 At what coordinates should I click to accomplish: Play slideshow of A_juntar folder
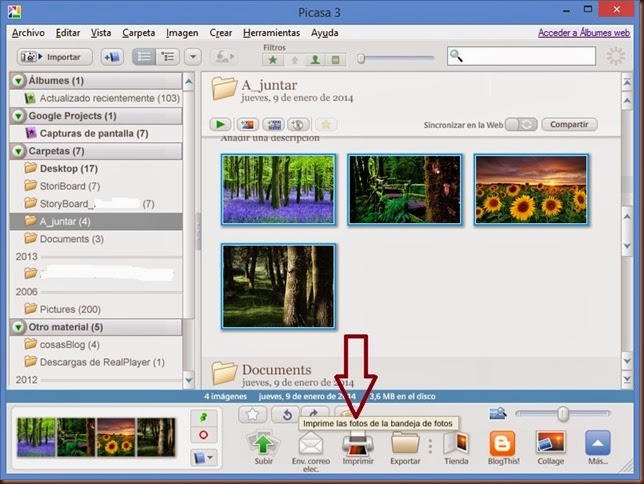(x=220, y=124)
